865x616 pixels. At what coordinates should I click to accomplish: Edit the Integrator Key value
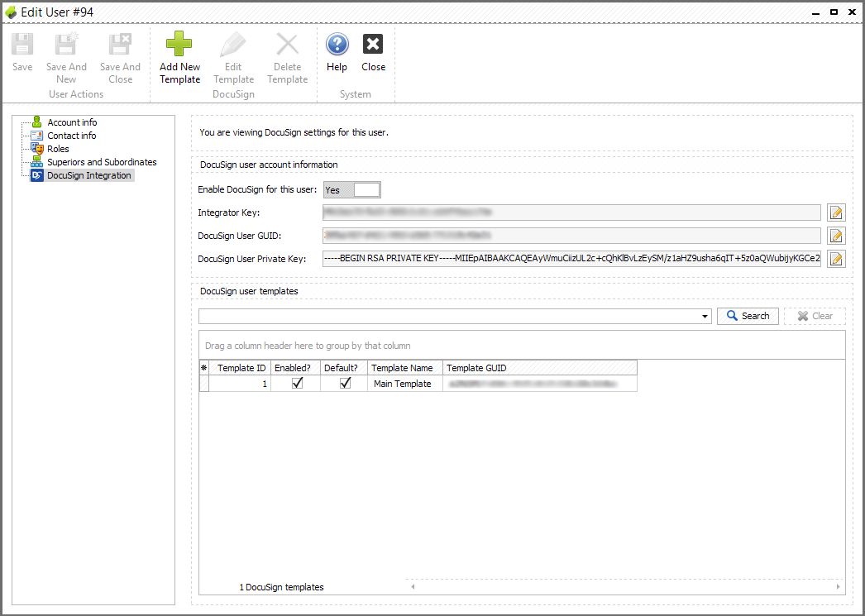click(836, 212)
